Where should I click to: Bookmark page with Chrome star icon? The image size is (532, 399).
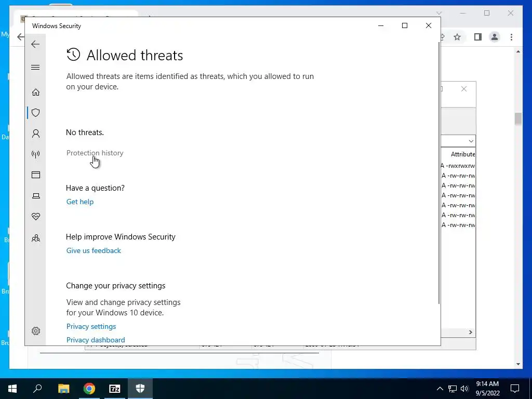(457, 37)
